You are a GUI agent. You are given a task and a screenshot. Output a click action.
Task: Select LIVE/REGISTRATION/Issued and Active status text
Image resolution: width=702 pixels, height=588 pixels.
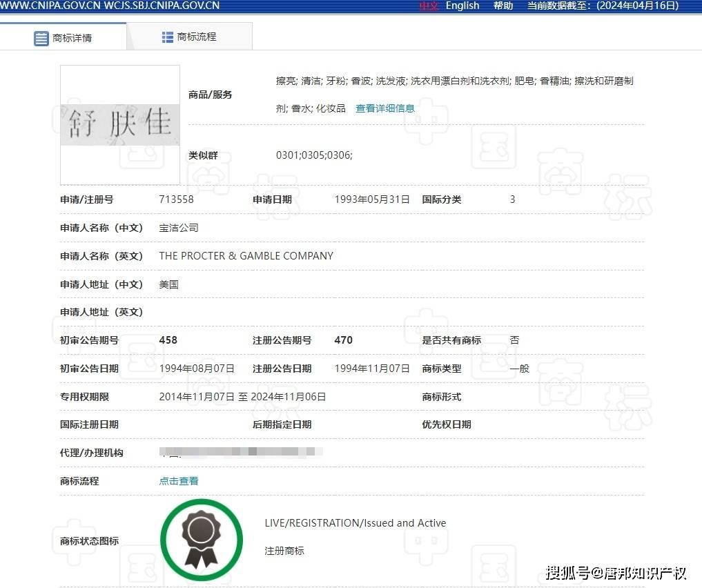coord(355,523)
